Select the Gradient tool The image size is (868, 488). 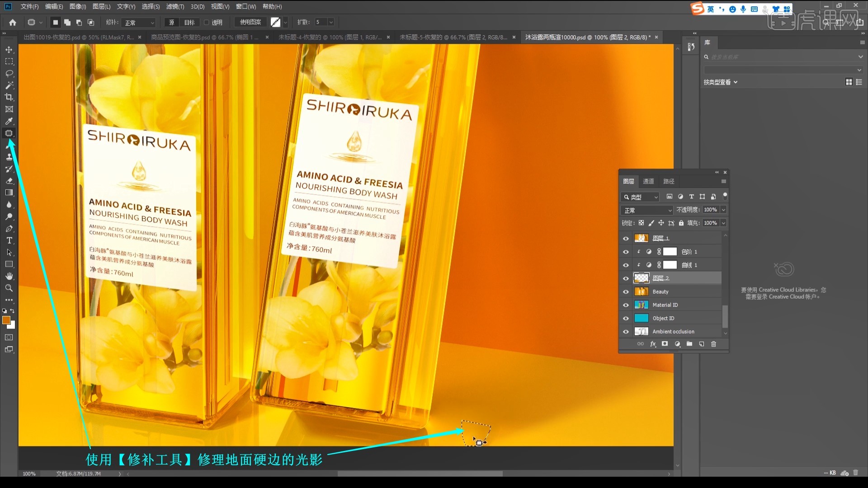click(x=9, y=193)
